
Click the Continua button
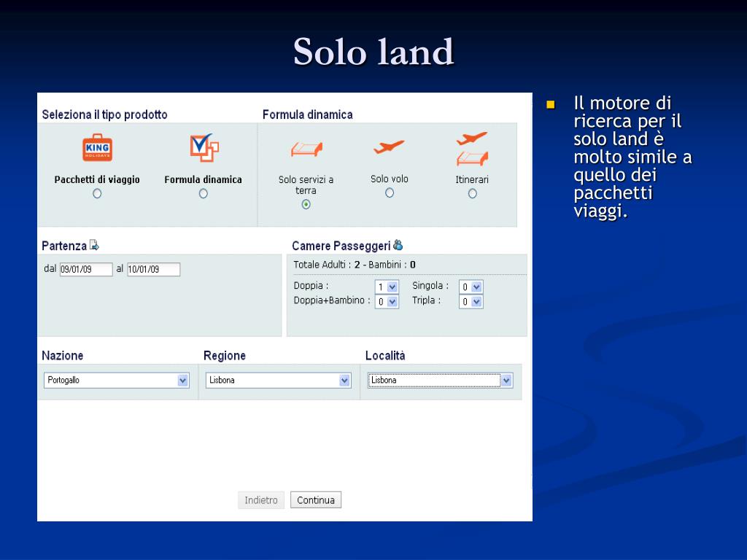[316, 500]
